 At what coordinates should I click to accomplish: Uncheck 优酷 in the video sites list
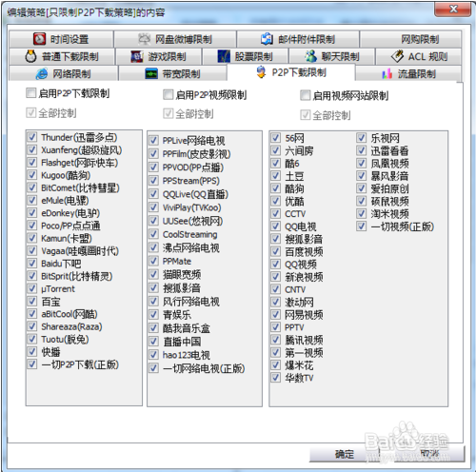(x=275, y=201)
